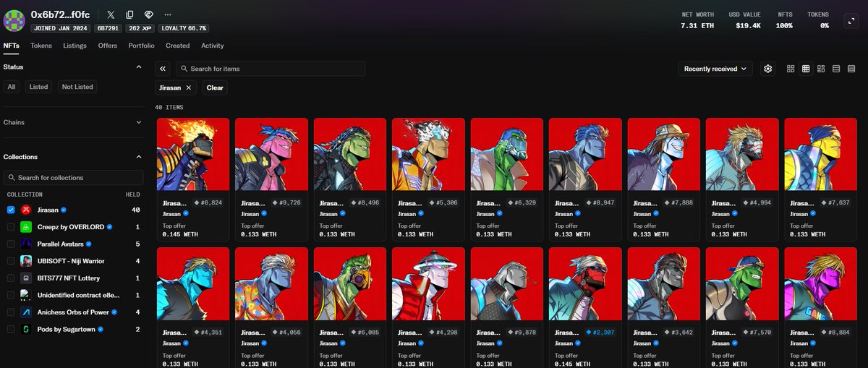Check the Creepz by OVERLORD checkbox
868x368 pixels.
click(x=10, y=227)
